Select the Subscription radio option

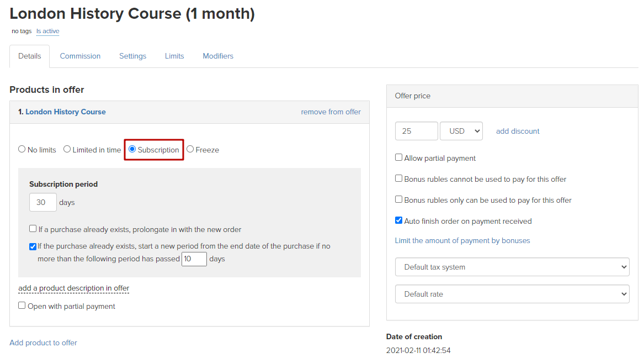[x=132, y=149]
